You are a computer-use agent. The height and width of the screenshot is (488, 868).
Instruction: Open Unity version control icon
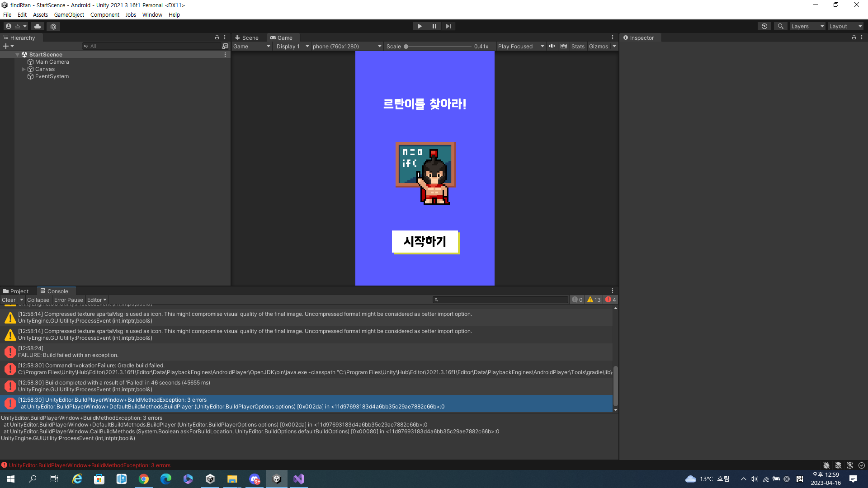click(x=53, y=26)
